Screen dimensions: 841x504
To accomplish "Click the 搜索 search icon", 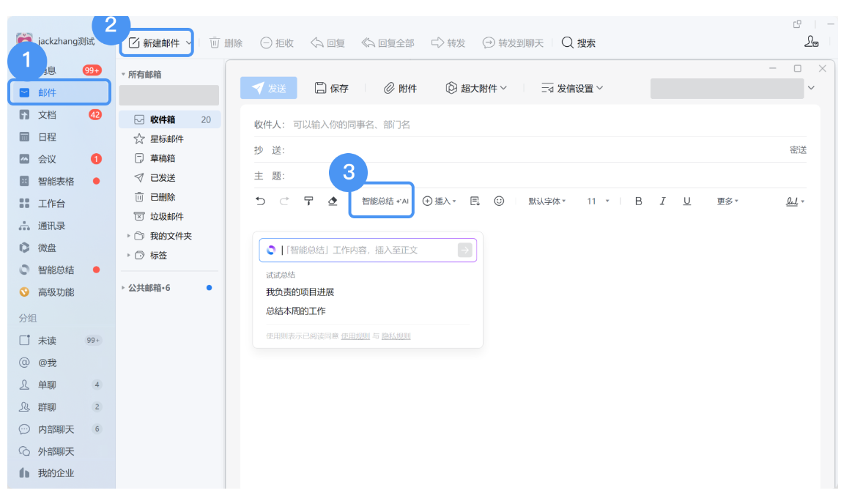I will (568, 43).
